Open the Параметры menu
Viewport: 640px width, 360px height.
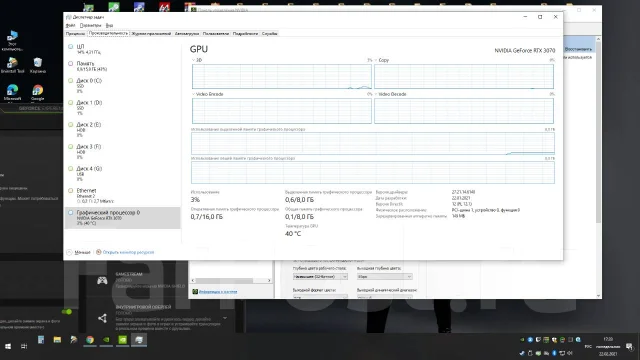click(90, 25)
